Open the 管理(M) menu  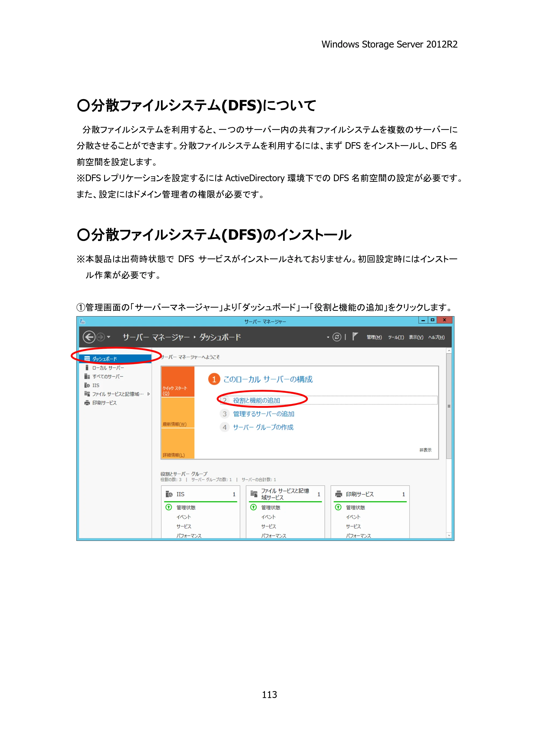click(374, 337)
